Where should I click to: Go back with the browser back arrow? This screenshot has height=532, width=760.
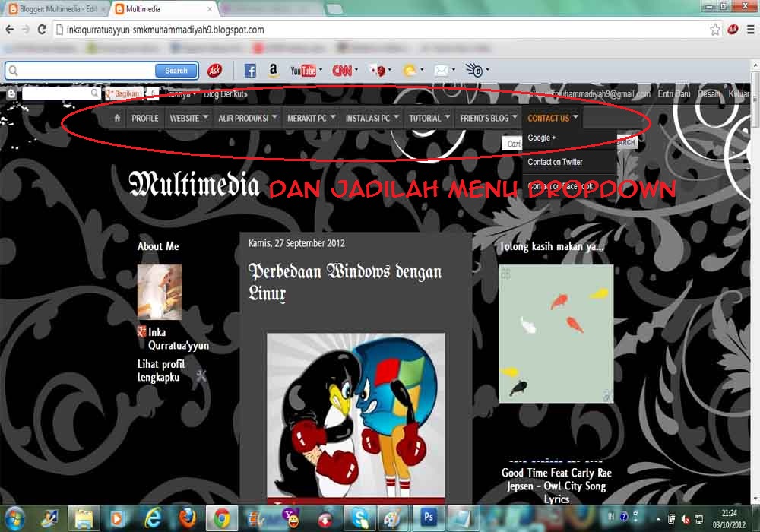click(x=10, y=30)
